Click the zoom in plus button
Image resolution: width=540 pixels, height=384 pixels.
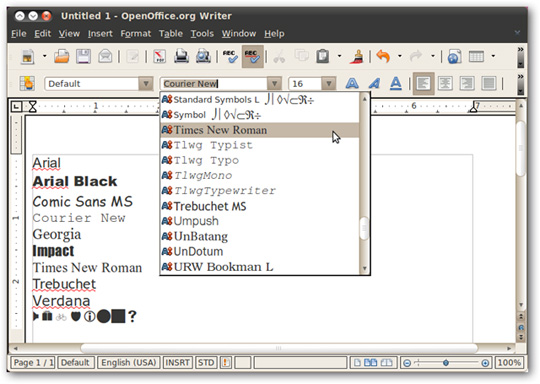coord(485,363)
